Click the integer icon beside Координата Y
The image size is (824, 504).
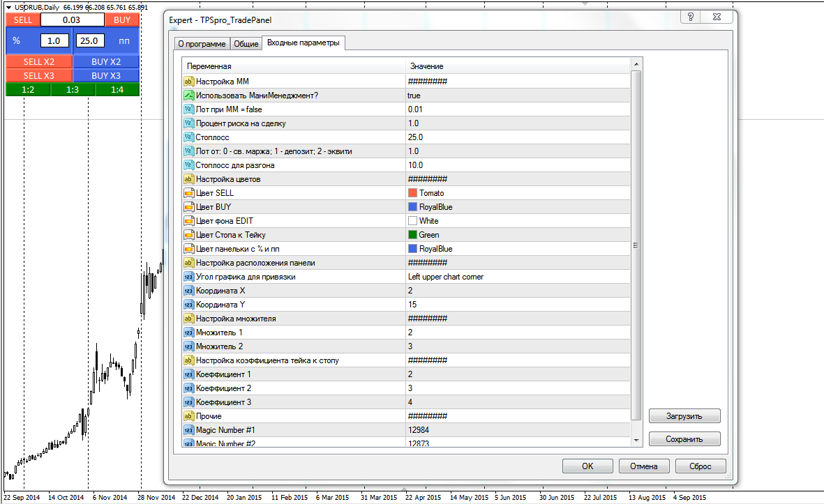click(x=188, y=305)
